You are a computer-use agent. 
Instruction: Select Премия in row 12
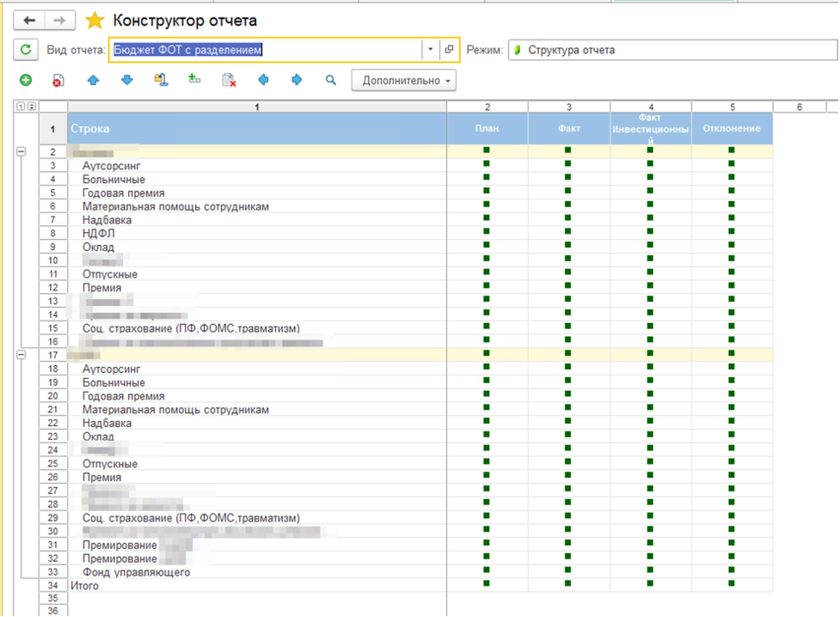(x=101, y=288)
